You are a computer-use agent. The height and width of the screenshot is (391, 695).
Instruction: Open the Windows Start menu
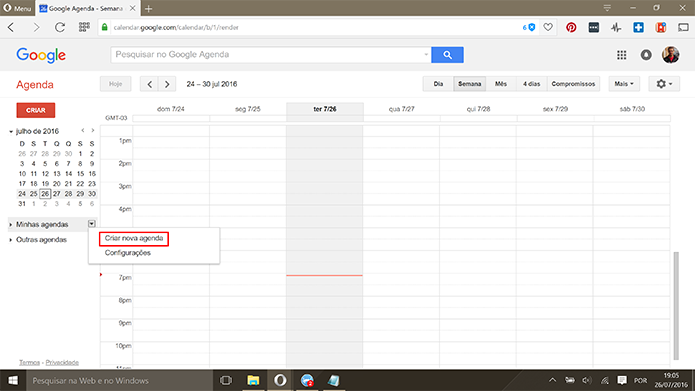tap(13, 380)
